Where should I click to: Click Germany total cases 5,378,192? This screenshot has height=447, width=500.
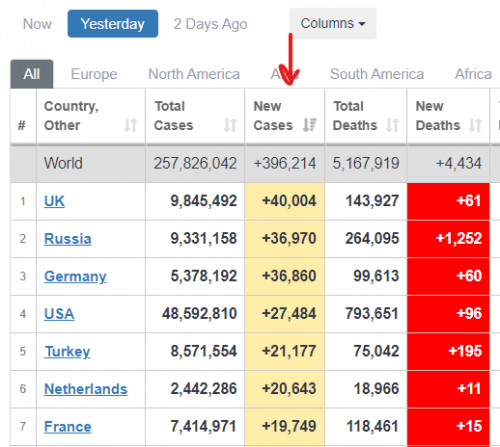[204, 276]
